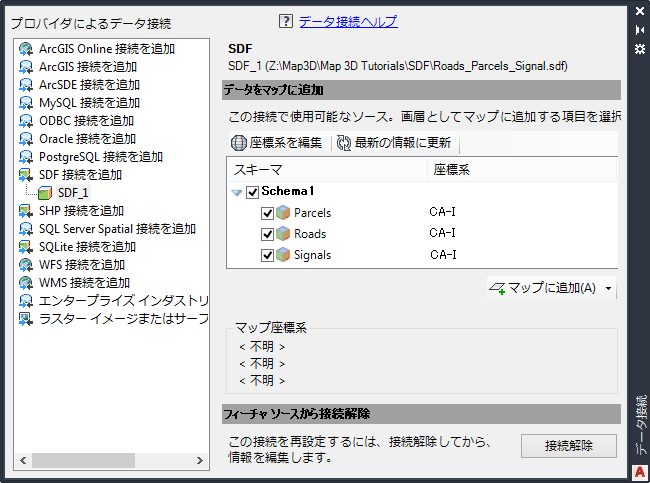650x483 pixels.
Task: Click the ArcGIS 接続を追加 provider icon
Action: tap(26, 67)
